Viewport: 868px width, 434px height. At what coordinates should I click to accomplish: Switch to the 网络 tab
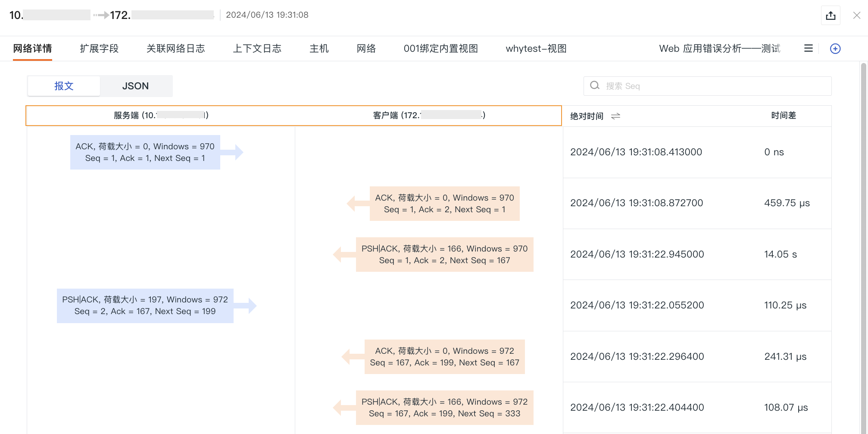366,48
